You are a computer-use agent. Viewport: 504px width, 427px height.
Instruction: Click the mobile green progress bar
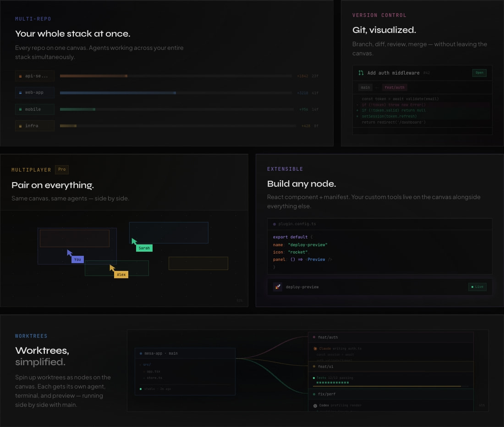click(77, 109)
